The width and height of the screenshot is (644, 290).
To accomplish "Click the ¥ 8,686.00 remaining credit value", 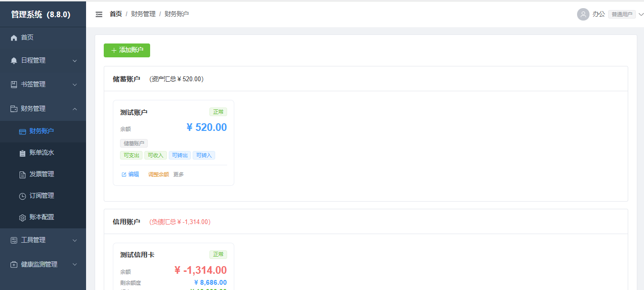I will [x=211, y=283].
